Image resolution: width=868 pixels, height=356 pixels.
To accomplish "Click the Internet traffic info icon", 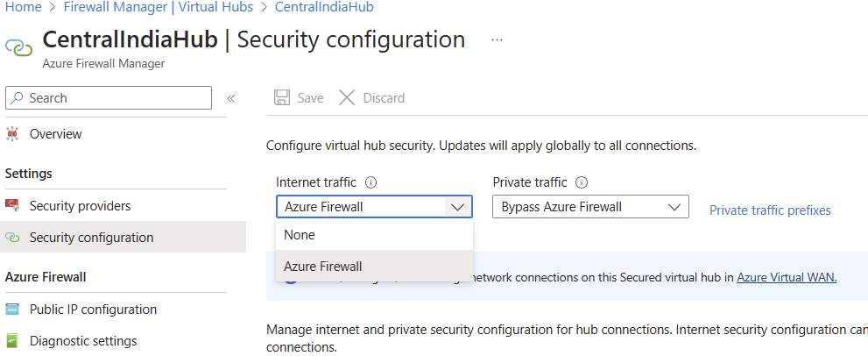I will [370, 183].
